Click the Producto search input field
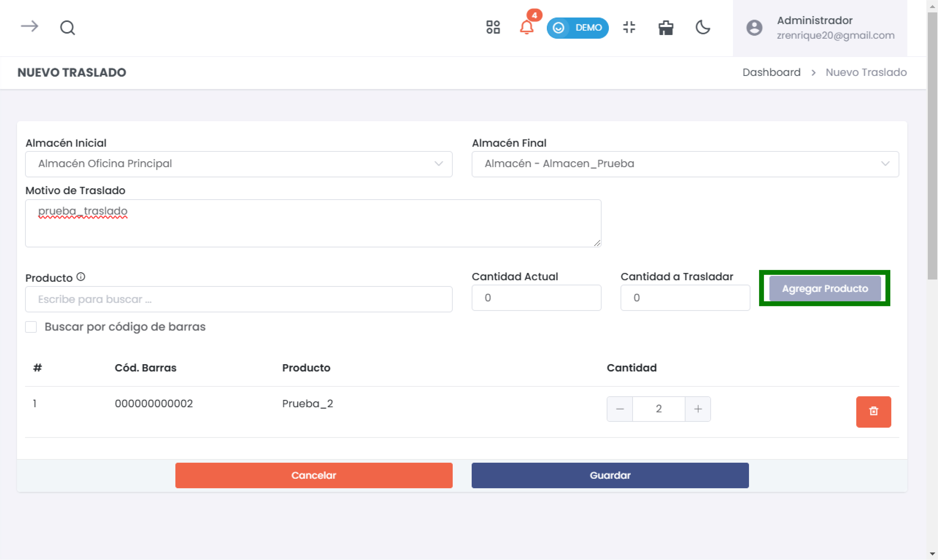Image resolution: width=938 pixels, height=560 pixels. pos(238,299)
